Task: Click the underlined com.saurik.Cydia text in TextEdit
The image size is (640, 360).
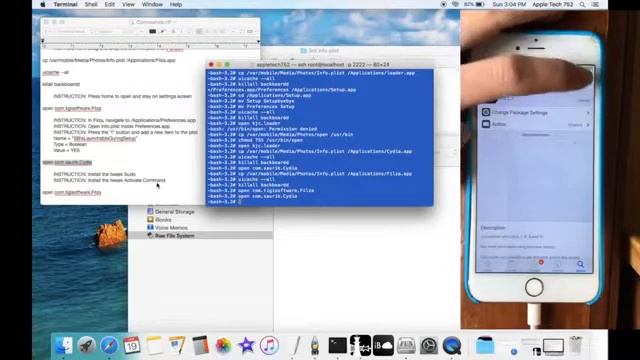Action: click(x=73, y=162)
